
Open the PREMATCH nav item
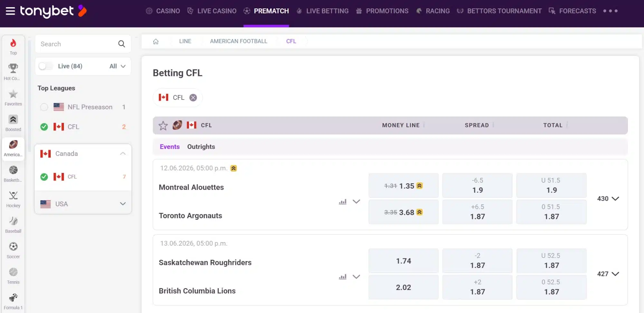pos(266,11)
